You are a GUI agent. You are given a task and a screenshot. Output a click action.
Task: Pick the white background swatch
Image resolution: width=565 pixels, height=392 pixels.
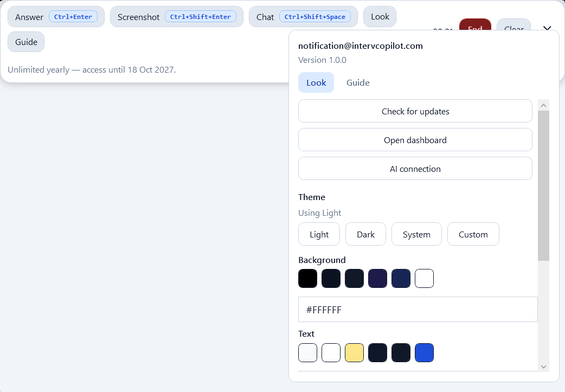pyautogui.click(x=424, y=278)
